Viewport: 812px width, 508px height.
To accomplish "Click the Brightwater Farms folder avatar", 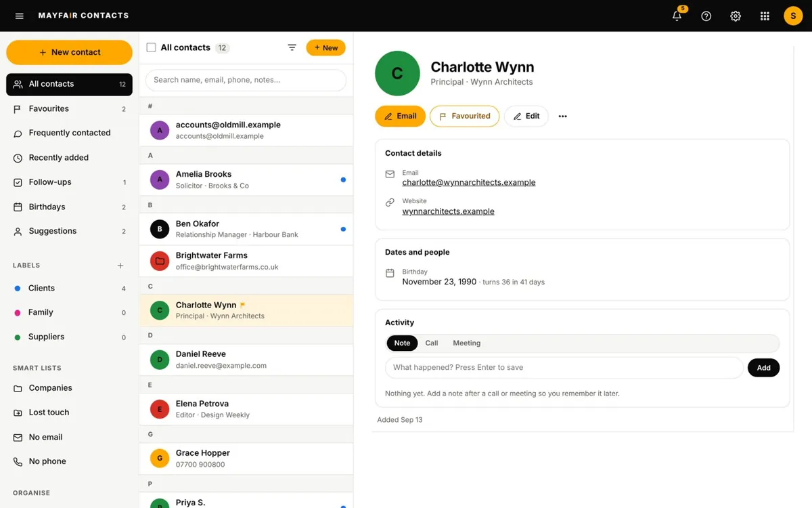I will [160, 261].
